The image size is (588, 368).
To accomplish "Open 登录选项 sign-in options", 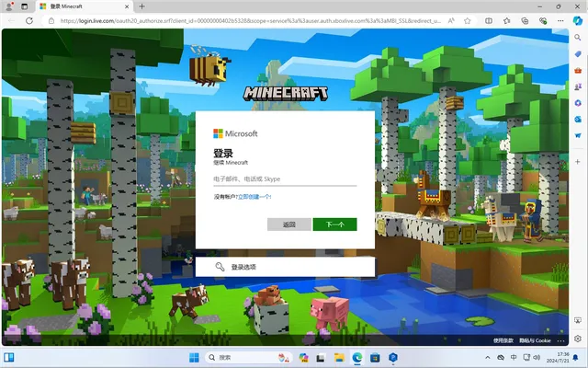I will (x=285, y=267).
